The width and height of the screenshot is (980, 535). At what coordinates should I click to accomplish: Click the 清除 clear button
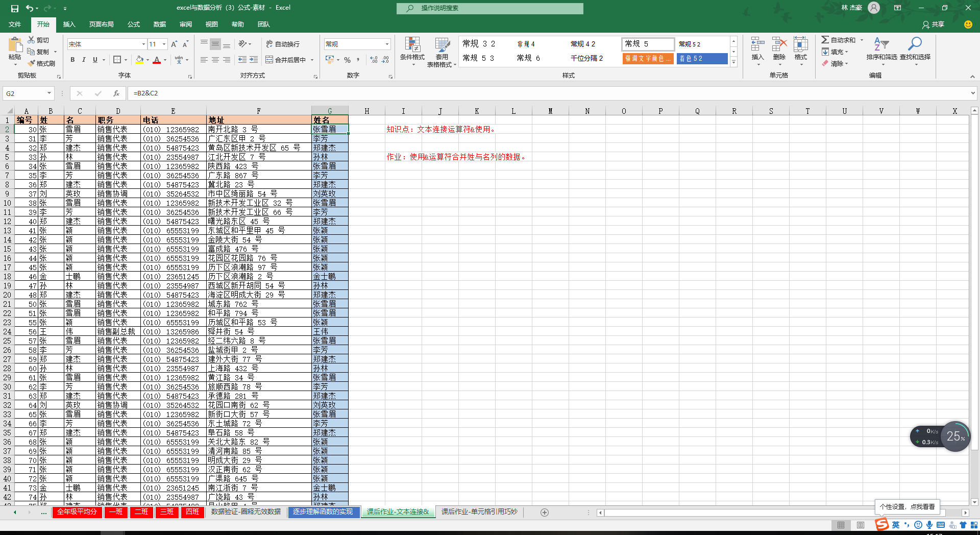click(x=835, y=64)
